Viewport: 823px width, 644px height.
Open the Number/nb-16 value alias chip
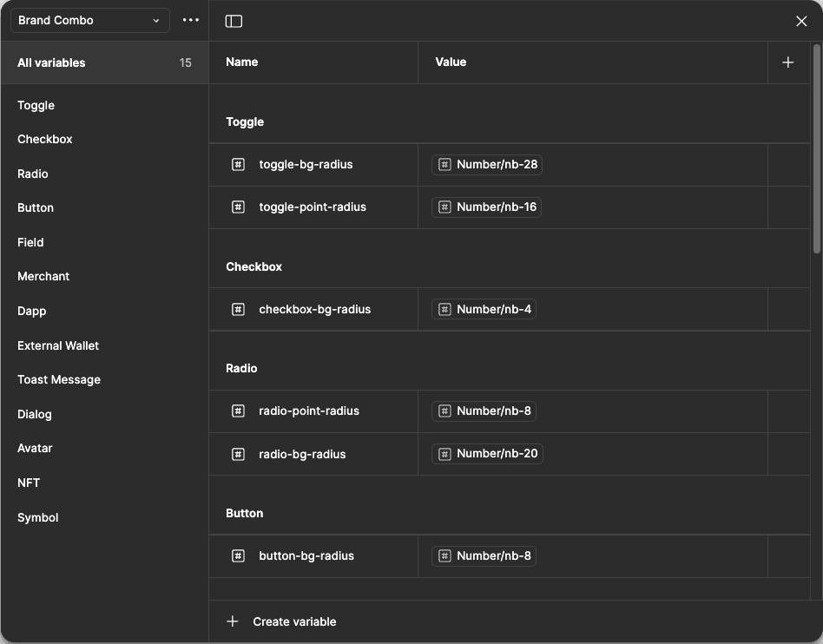(485, 207)
